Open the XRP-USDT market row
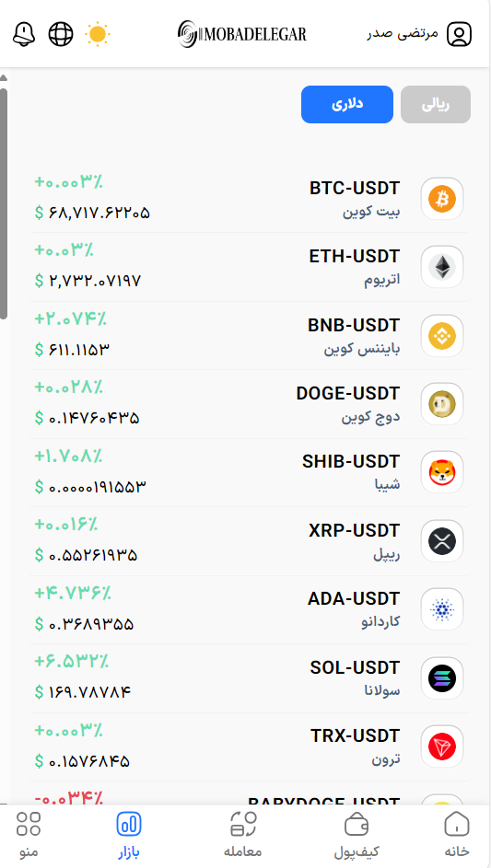The image size is (491, 868). (x=249, y=541)
